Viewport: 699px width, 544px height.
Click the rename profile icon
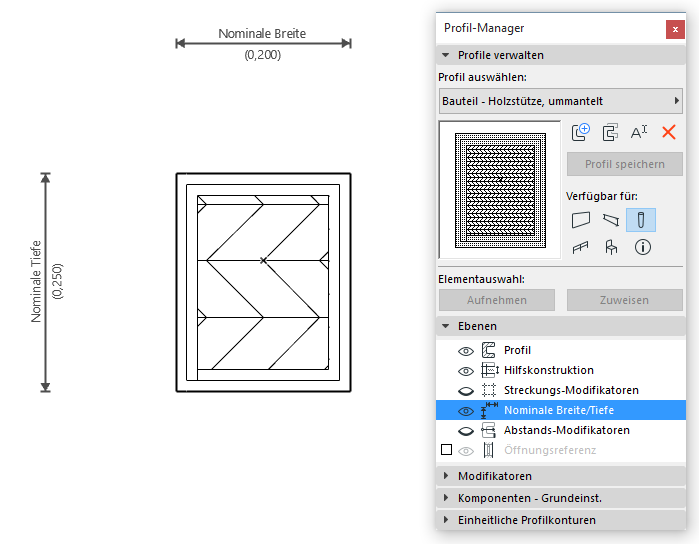click(639, 132)
